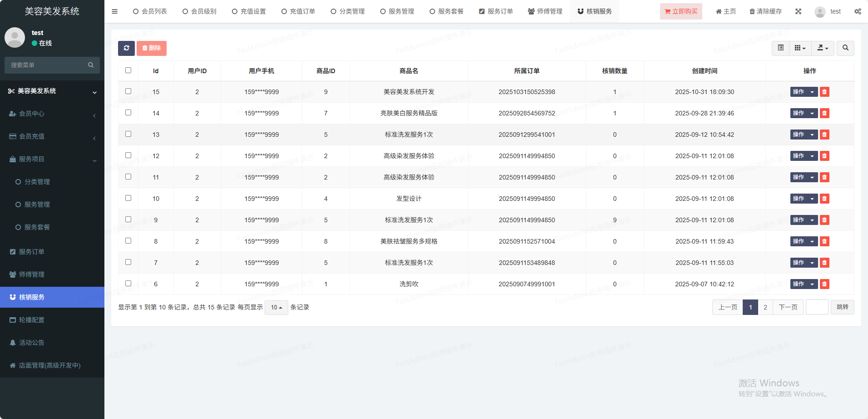The width and height of the screenshot is (868, 419).
Task: Click the red trash icon for row 15
Action: [x=824, y=92]
